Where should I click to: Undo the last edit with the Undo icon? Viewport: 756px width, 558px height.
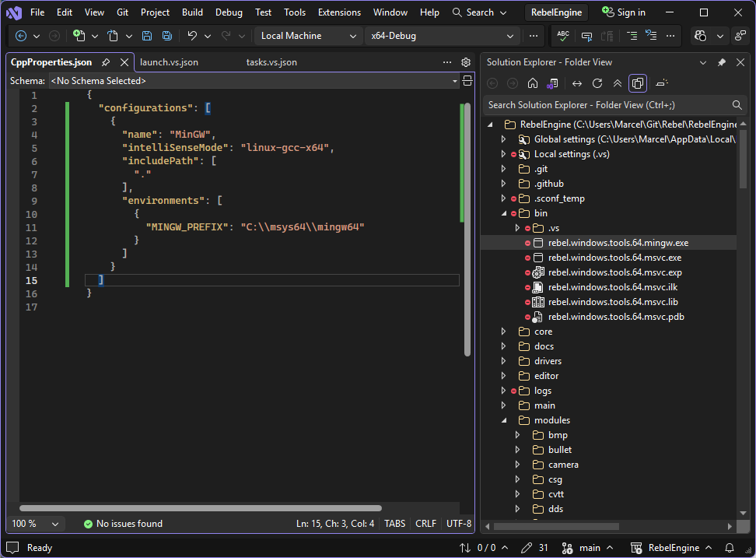[x=192, y=36]
